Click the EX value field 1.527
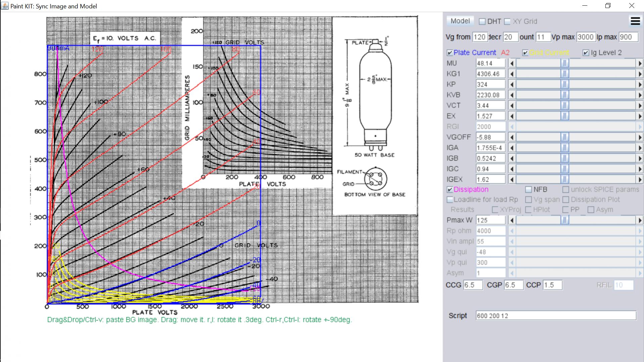The image size is (644, 362). 491,116
